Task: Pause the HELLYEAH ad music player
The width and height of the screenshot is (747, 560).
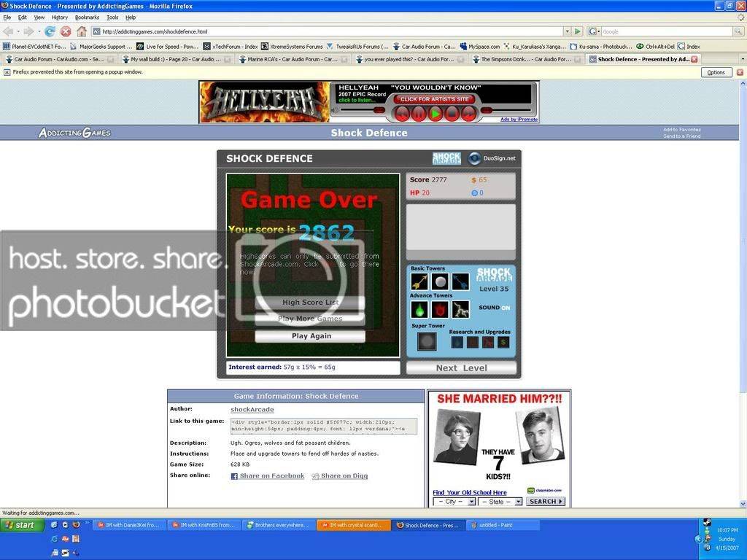Action: tap(418, 113)
